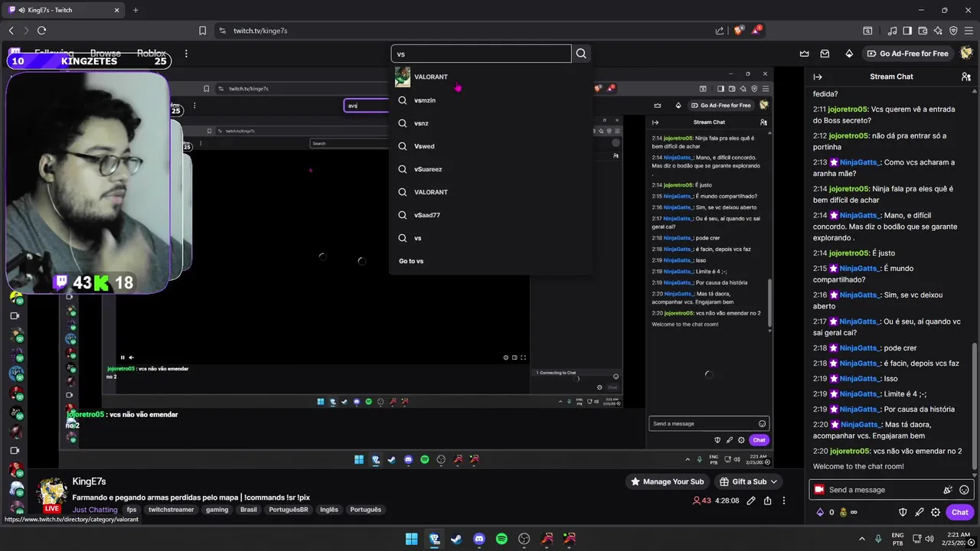Open the Brave Wallet icon
Image resolution: width=980 pixels, height=551 pixels.
[923, 31]
